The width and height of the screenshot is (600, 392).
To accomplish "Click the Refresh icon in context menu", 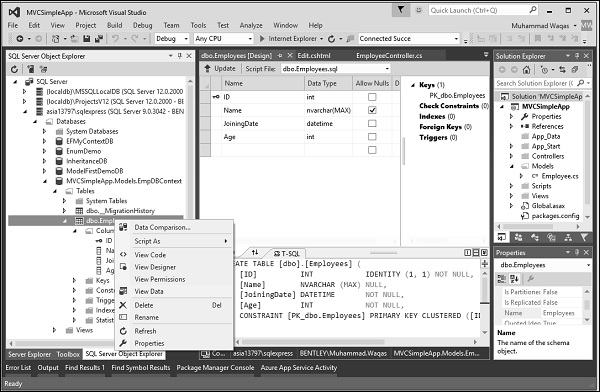I will (123, 331).
